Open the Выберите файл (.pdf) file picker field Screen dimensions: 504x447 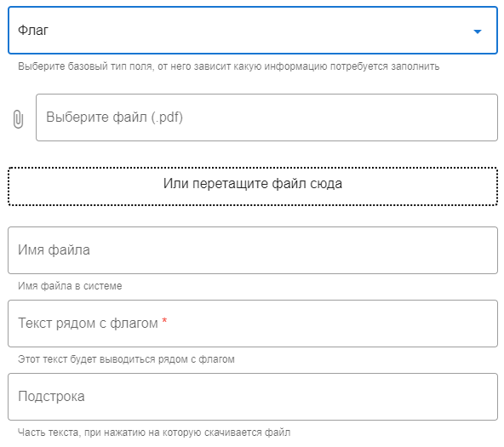[266, 117]
